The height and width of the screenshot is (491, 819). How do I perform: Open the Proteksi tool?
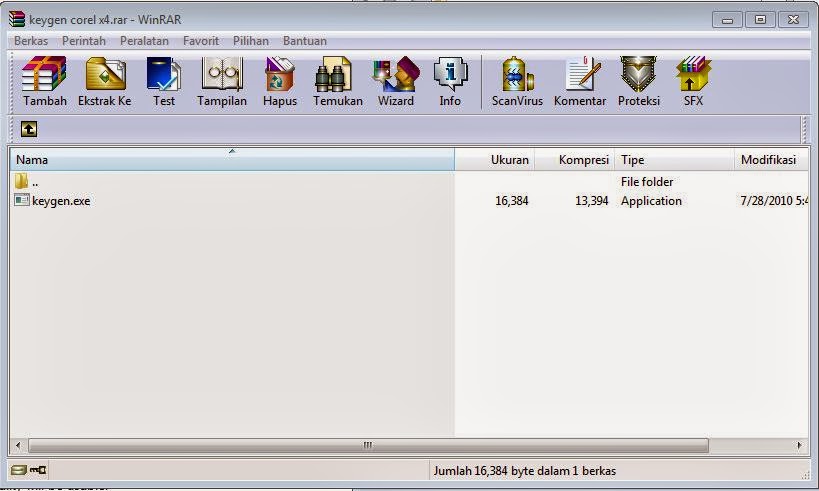638,80
